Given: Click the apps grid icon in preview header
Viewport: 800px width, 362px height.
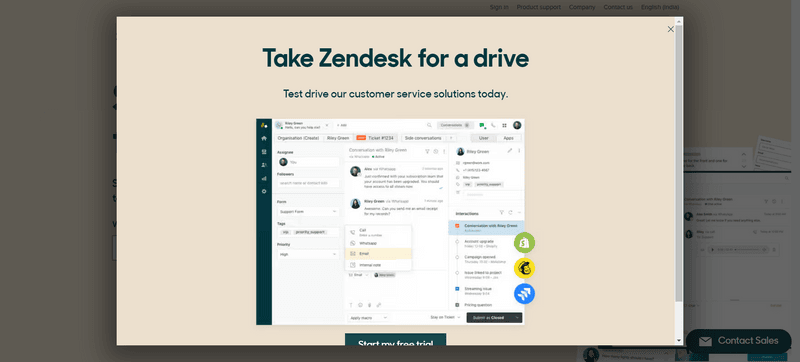Looking at the screenshot, I should click(504, 125).
